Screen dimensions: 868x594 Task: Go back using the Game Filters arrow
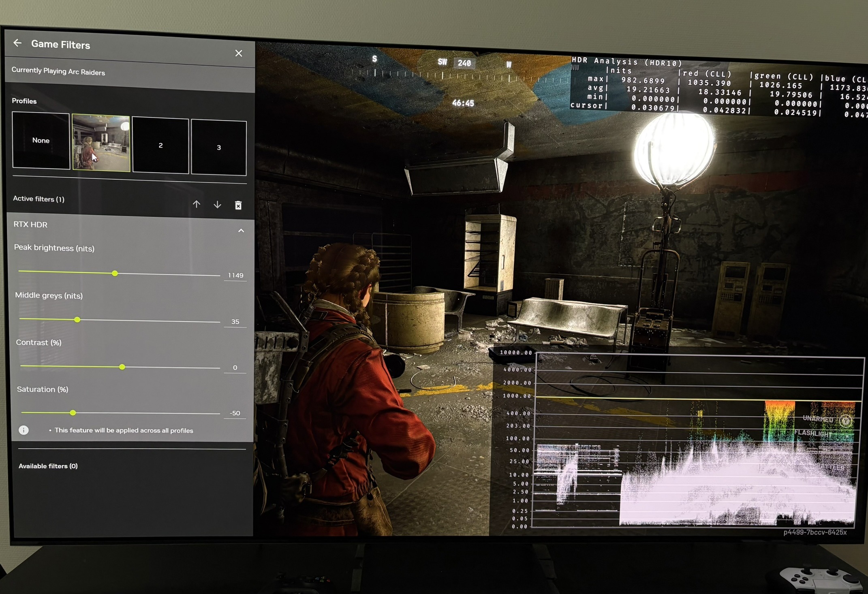click(17, 43)
